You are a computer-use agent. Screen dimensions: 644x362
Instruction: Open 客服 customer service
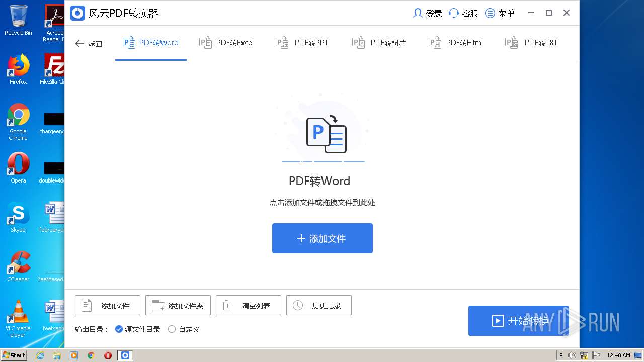click(463, 13)
